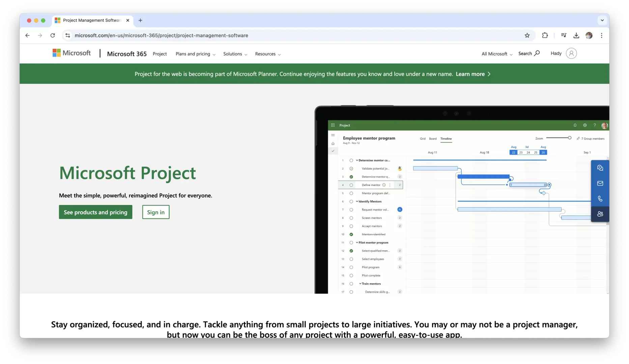The width and height of the screenshot is (629, 364).
Task: Collapse the Pilot mentor program group
Action: [x=357, y=243]
